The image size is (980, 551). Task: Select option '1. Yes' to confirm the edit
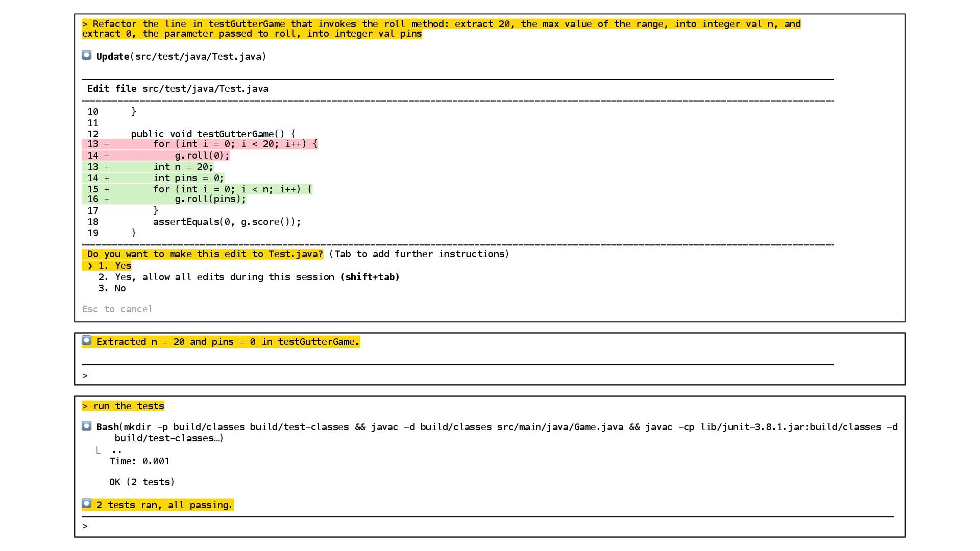(115, 266)
